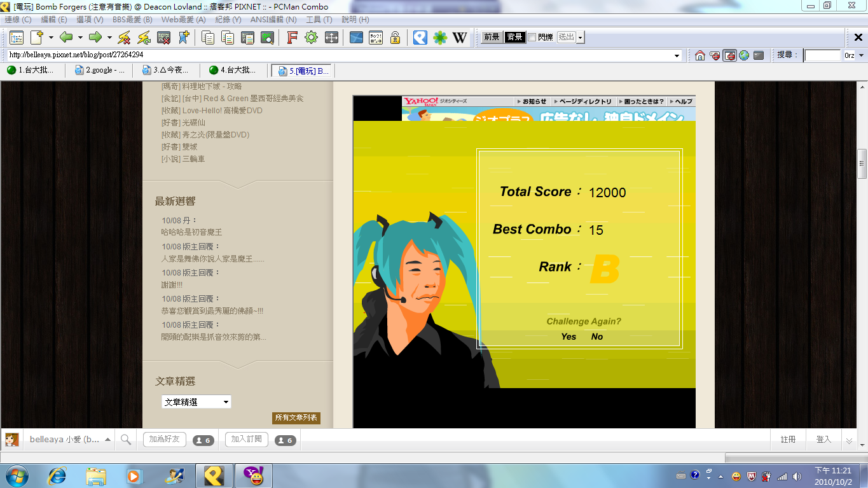Click the popup blocker stop-sign icon
Image resolution: width=868 pixels, height=488 pixels.
[x=715, y=55]
